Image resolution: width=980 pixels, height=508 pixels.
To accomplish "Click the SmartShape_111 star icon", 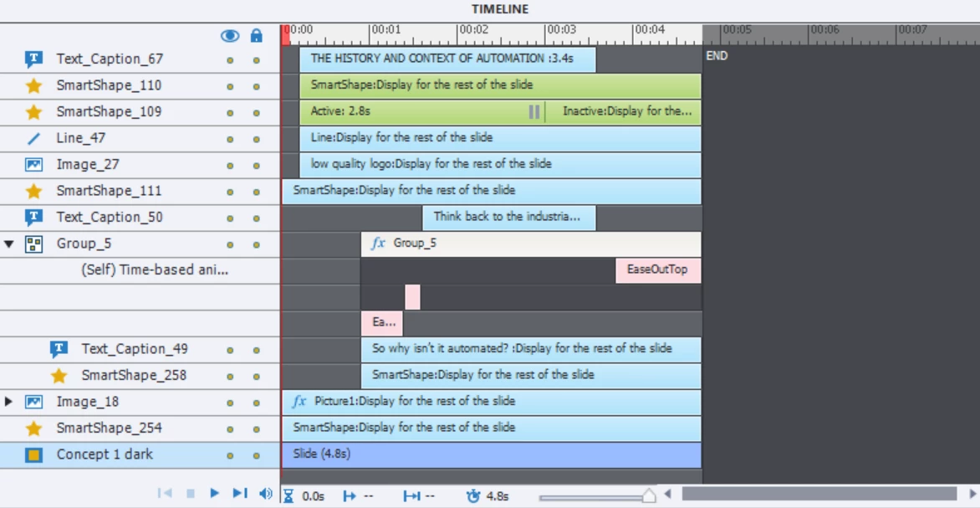I will pyautogui.click(x=33, y=191).
